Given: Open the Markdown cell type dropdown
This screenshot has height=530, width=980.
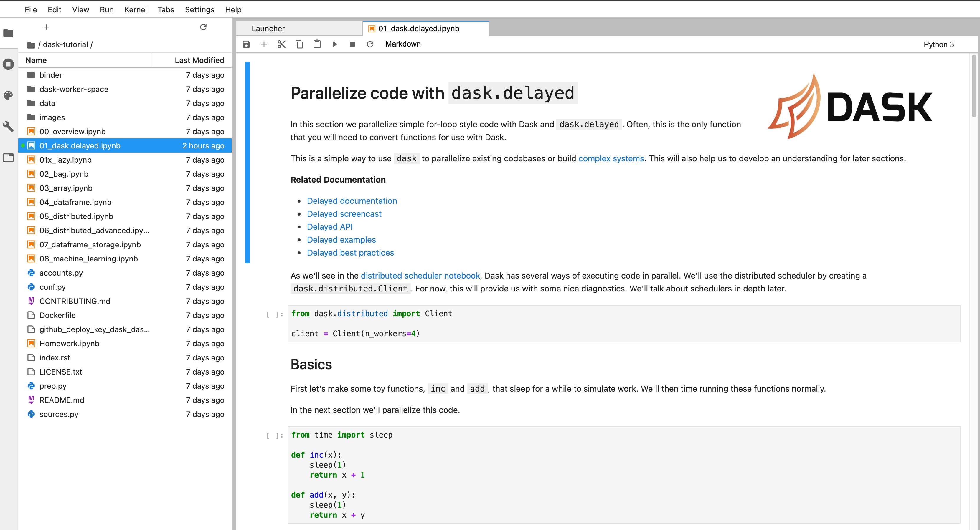Looking at the screenshot, I should [x=403, y=44].
